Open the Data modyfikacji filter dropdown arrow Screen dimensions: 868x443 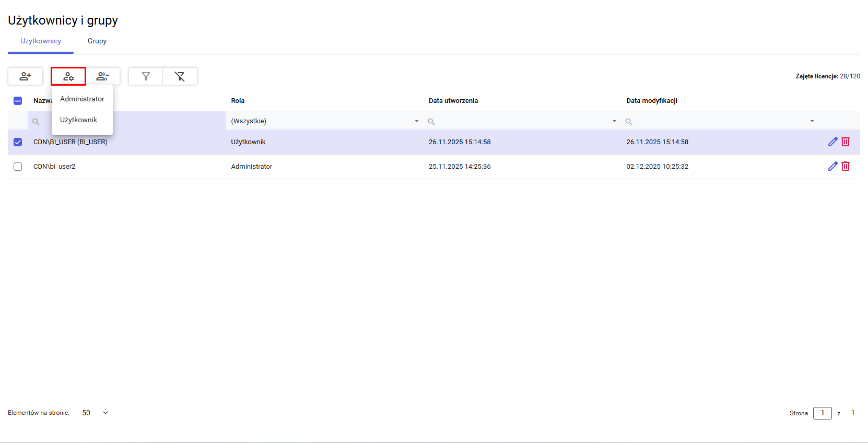coord(812,121)
